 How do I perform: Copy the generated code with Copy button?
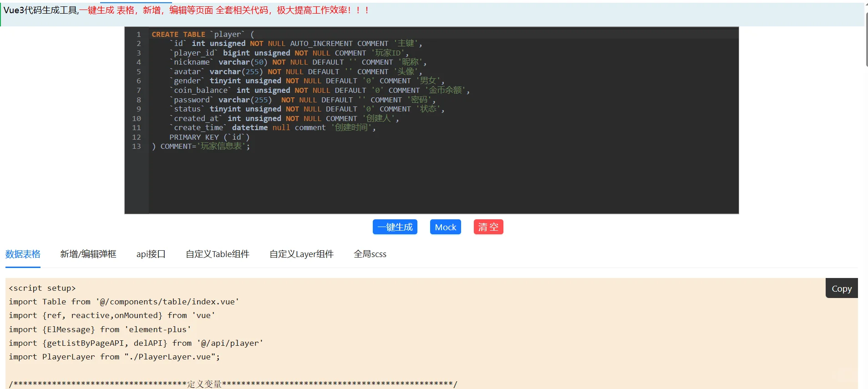tap(842, 288)
